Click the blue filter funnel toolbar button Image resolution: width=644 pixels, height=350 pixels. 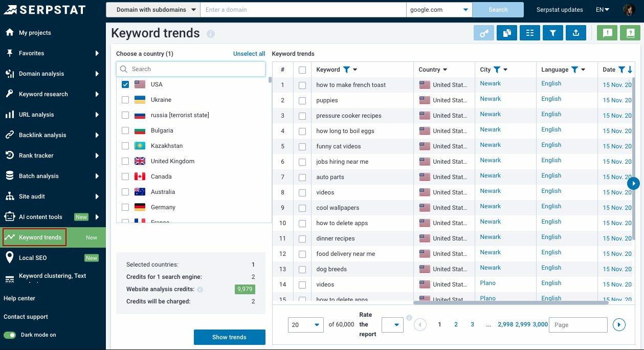pos(553,33)
